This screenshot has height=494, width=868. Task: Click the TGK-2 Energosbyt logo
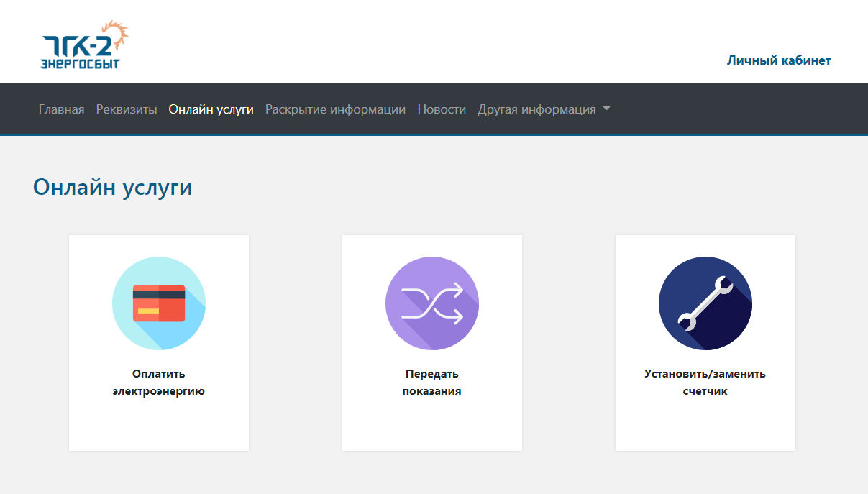click(85, 45)
